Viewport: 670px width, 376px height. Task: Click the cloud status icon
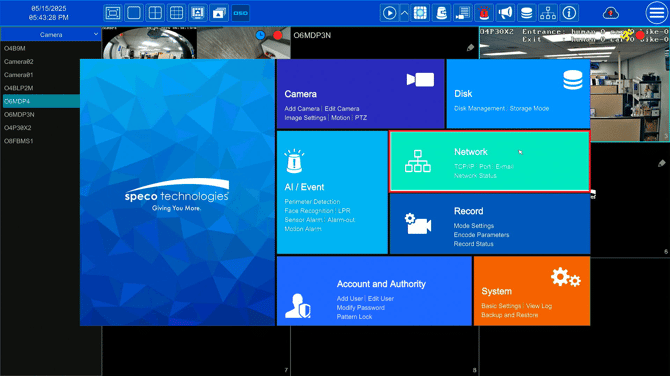pyautogui.click(x=611, y=13)
